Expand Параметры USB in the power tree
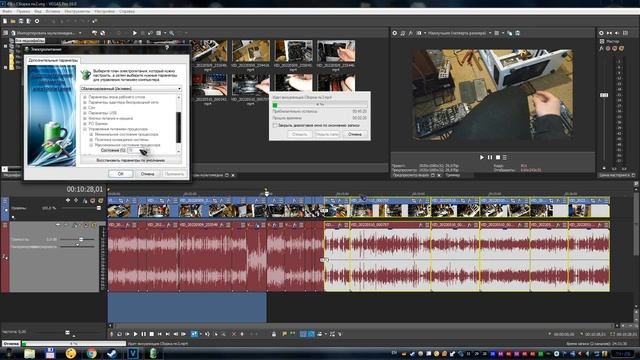The width and height of the screenshot is (640, 360). (85, 113)
